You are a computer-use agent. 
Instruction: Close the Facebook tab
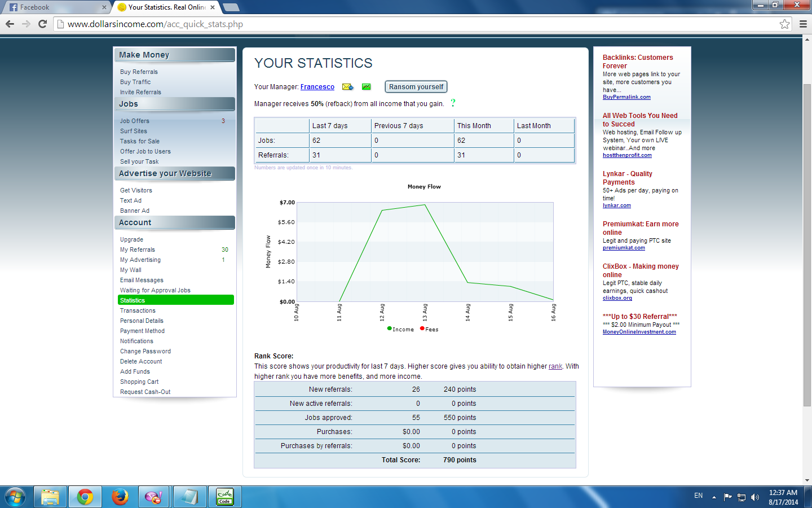click(104, 7)
